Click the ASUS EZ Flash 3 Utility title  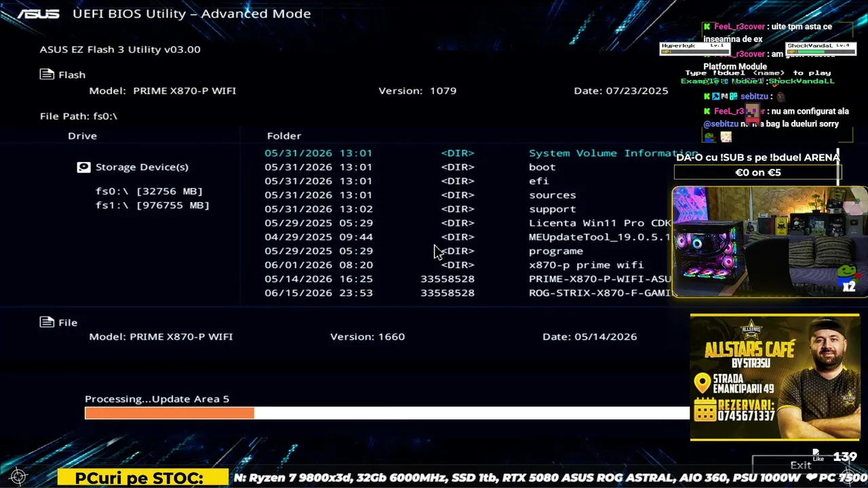[x=120, y=49]
